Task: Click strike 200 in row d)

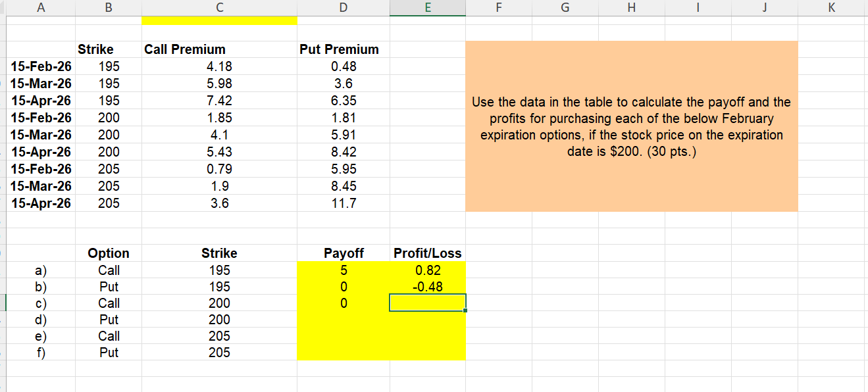Action: [x=219, y=319]
